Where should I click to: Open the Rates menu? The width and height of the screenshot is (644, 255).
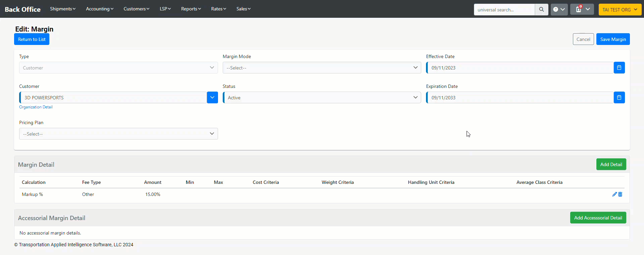(x=218, y=9)
